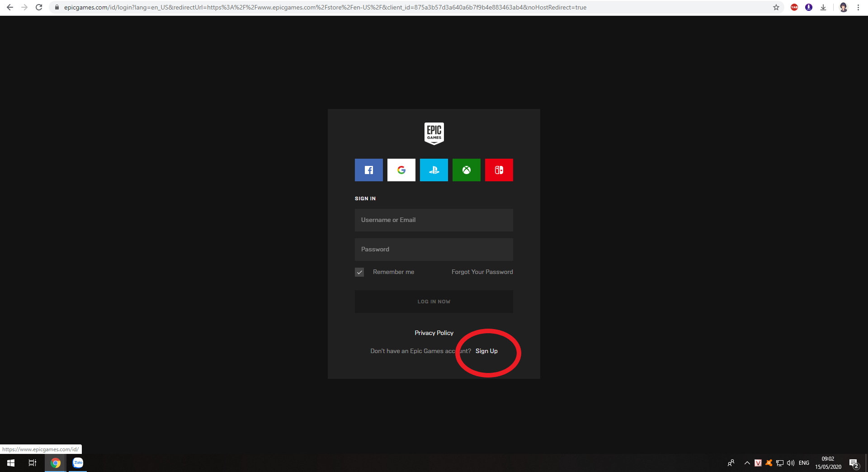Open the Chrome three-dot menu
This screenshot has height=472, width=868.
[858, 7]
